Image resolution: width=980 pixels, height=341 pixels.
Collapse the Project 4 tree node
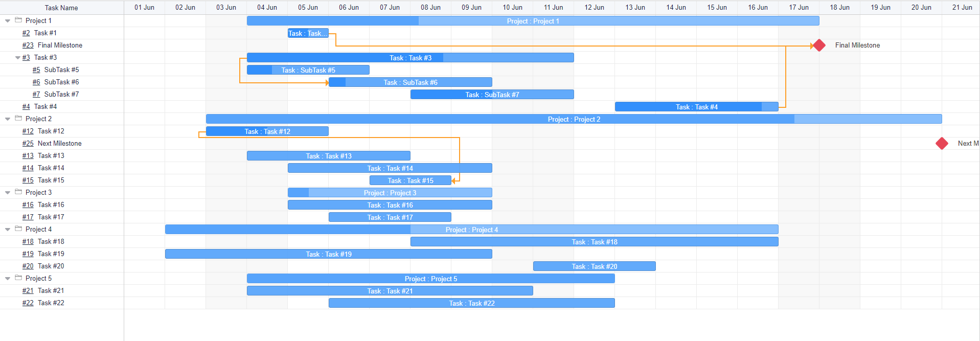tap(8, 230)
